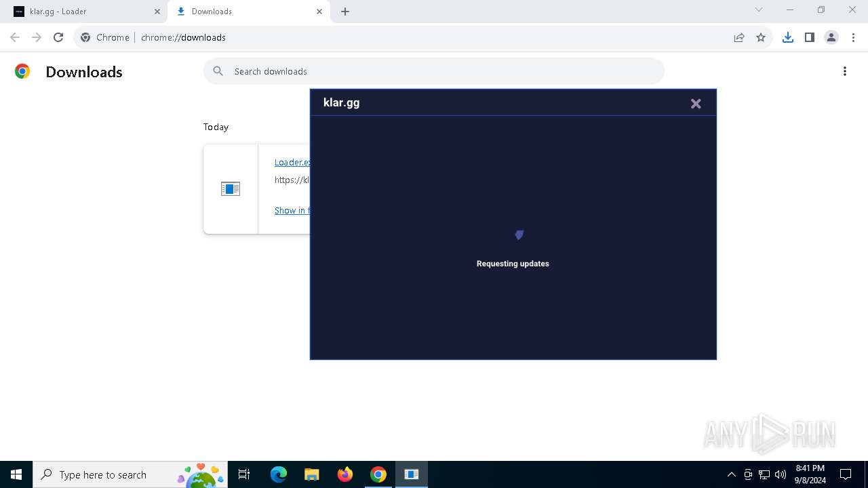Image resolution: width=868 pixels, height=488 pixels.
Task: Click the Downloads page heading
Action: point(84,72)
